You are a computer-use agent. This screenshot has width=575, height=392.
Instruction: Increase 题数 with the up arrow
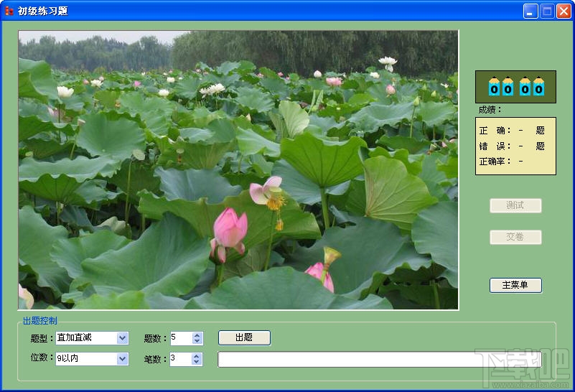click(197, 335)
